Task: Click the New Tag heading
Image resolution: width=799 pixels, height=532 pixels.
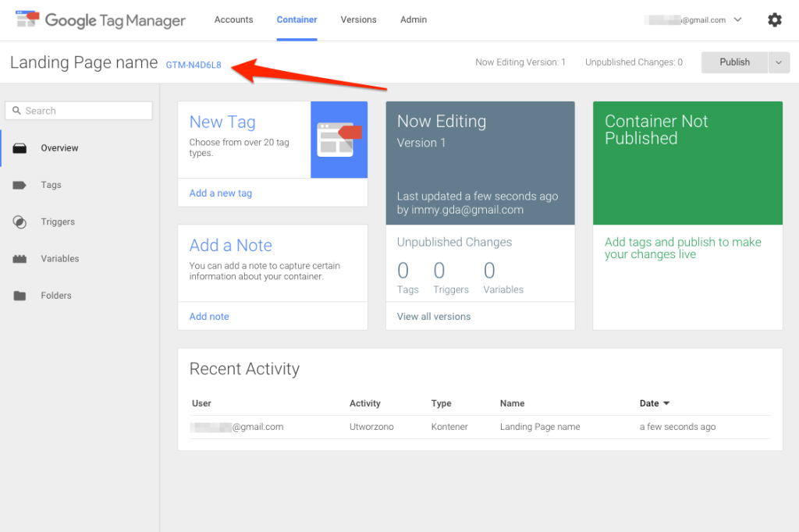Action: (x=222, y=122)
